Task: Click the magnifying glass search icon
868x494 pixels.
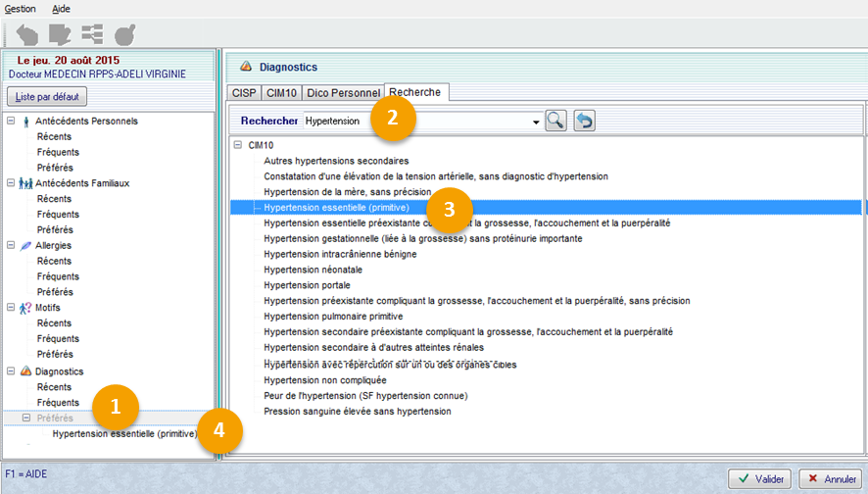Action: (555, 122)
